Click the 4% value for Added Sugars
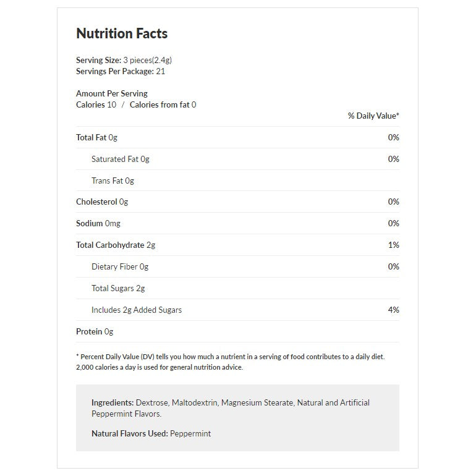 (x=393, y=310)
